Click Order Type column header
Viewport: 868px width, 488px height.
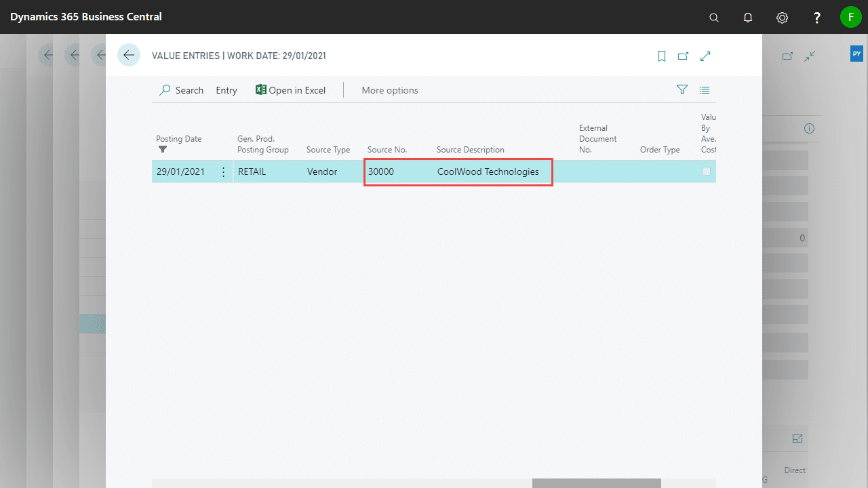(660, 150)
